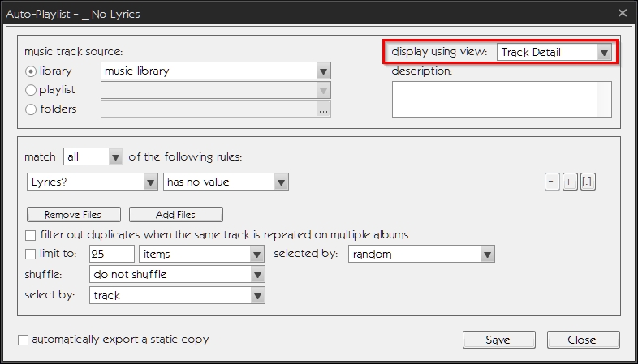Click the Remove Files button
Screen dimensions: 638x364
coord(74,215)
